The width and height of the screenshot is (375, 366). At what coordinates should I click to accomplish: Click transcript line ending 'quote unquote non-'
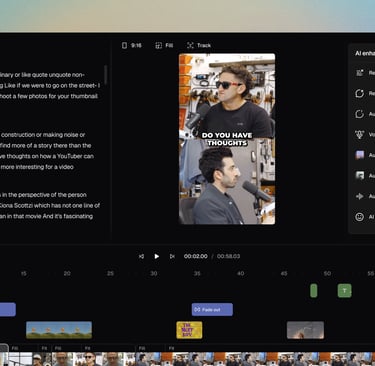point(42,75)
